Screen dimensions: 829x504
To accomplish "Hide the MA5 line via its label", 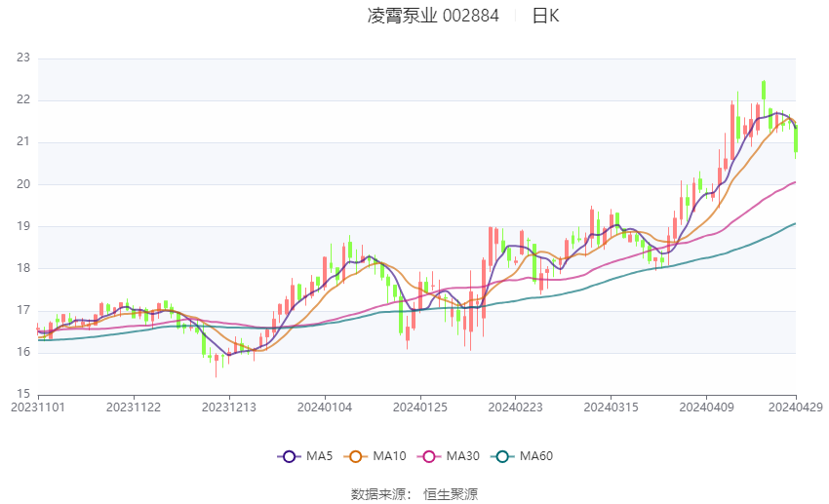I will (x=319, y=456).
